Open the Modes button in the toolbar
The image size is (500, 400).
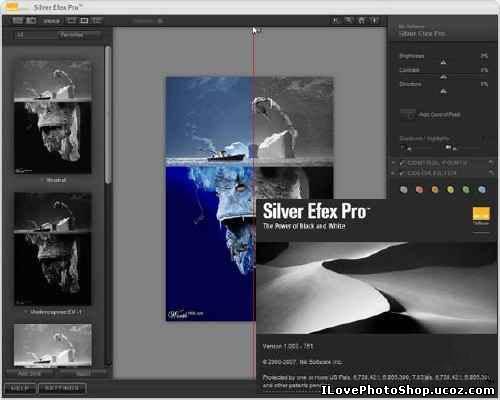(52, 21)
